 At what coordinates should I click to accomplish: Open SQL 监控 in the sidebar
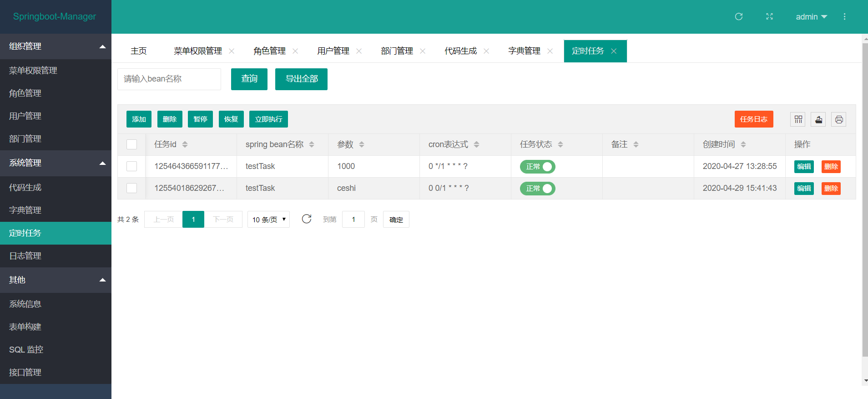56,350
